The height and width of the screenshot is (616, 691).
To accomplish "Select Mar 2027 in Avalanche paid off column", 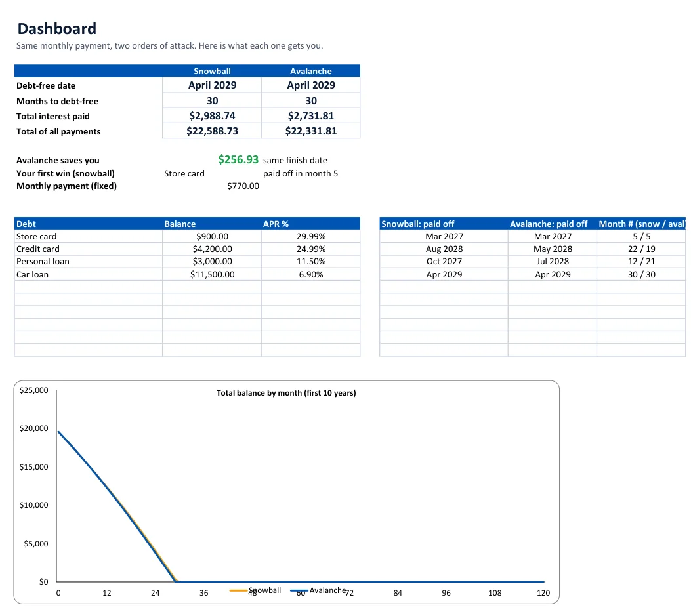I will click(552, 237).
